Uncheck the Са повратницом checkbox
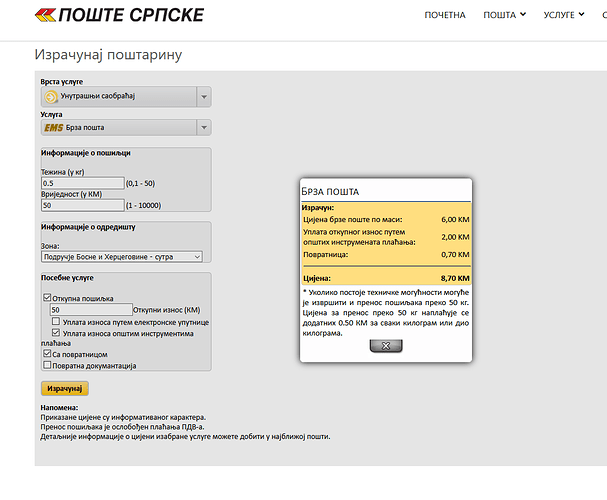The image size is (607, 500). (47, 354)
